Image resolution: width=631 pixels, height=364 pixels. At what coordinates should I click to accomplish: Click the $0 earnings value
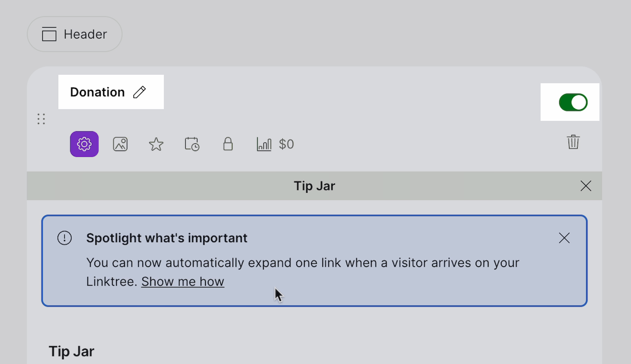coord(286,144)
